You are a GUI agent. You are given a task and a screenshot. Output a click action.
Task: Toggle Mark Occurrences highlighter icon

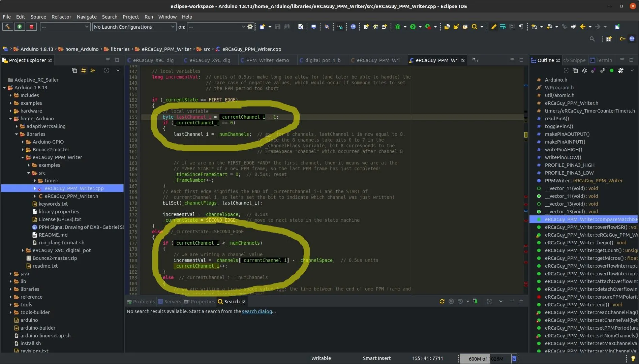[494, 27]
